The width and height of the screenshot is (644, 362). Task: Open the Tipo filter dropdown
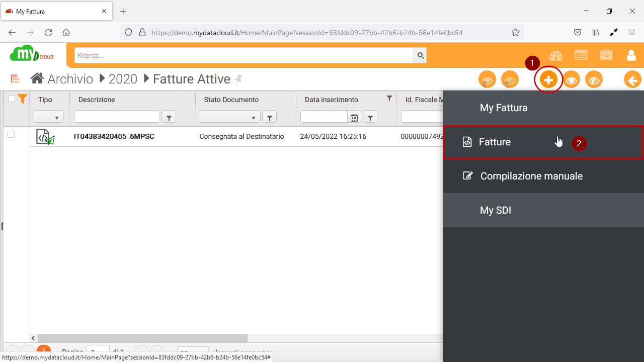(x=49, y=117)
